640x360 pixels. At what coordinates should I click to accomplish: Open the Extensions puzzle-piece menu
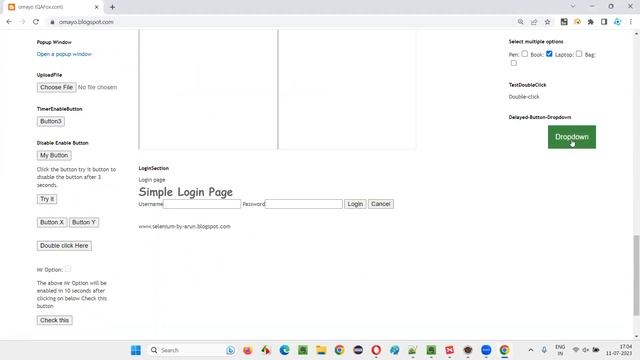(591, 22)
